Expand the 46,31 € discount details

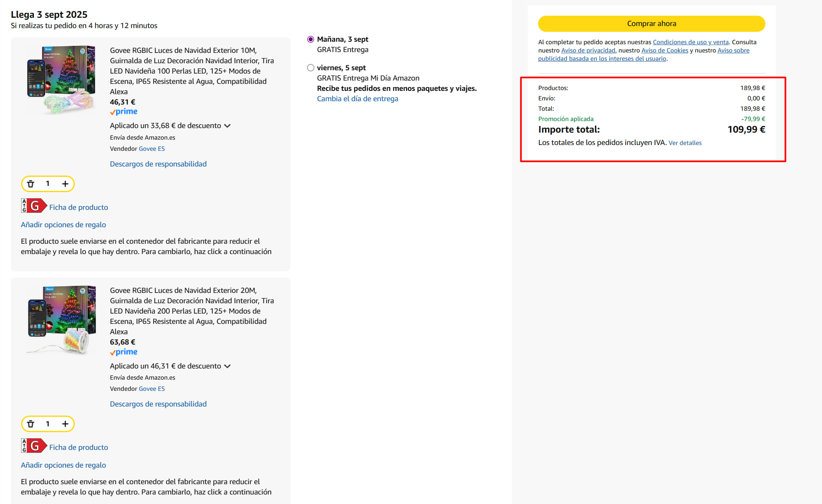[x=227, y=366]
